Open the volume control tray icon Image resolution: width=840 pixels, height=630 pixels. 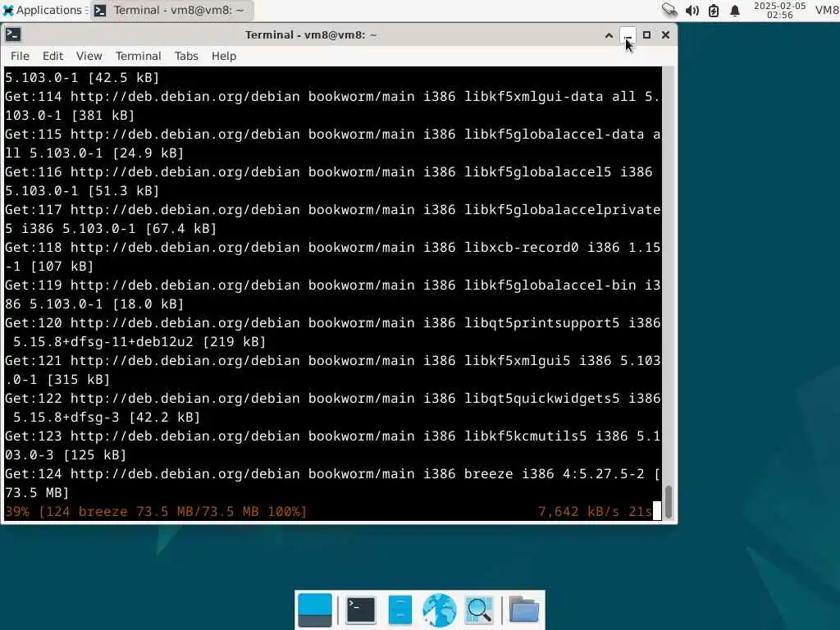692,10
